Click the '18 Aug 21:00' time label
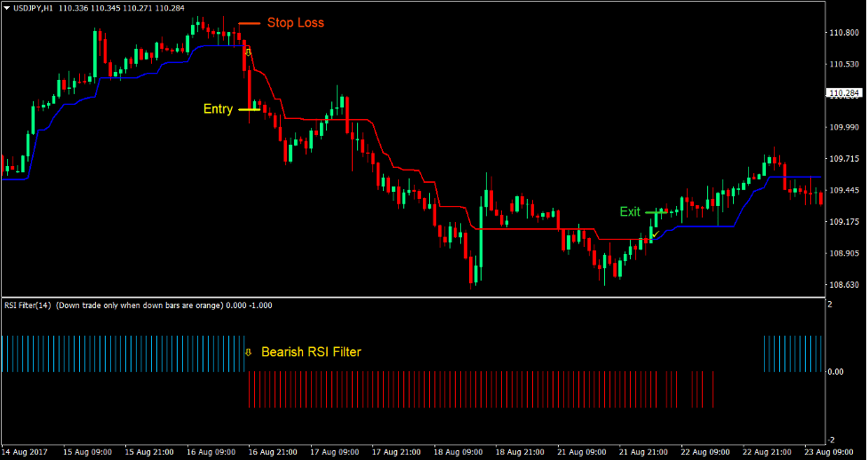 [x=521, y=452]
